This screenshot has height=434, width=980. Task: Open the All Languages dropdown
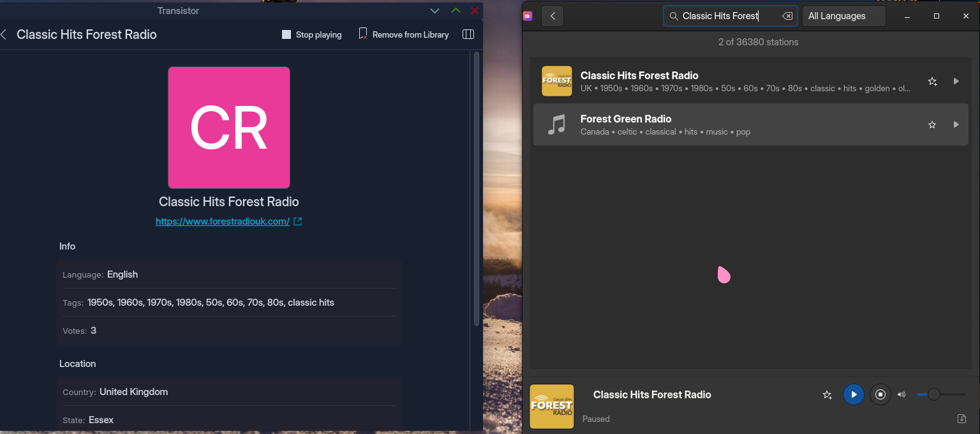pos(843,16)
